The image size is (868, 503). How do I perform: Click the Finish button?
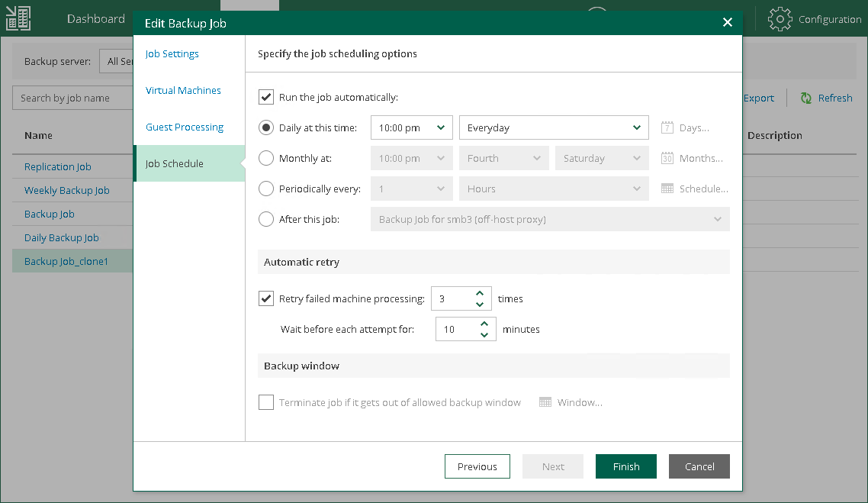click(625, 466)
